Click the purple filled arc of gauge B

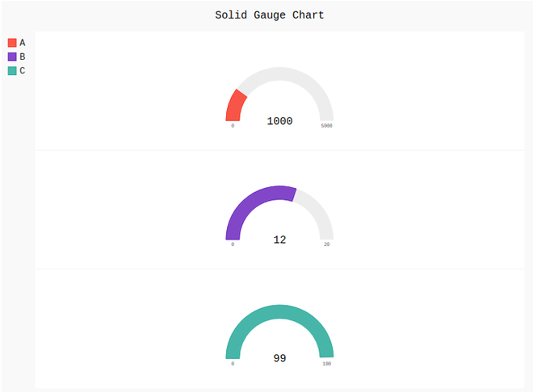click(x=250, y=202)
